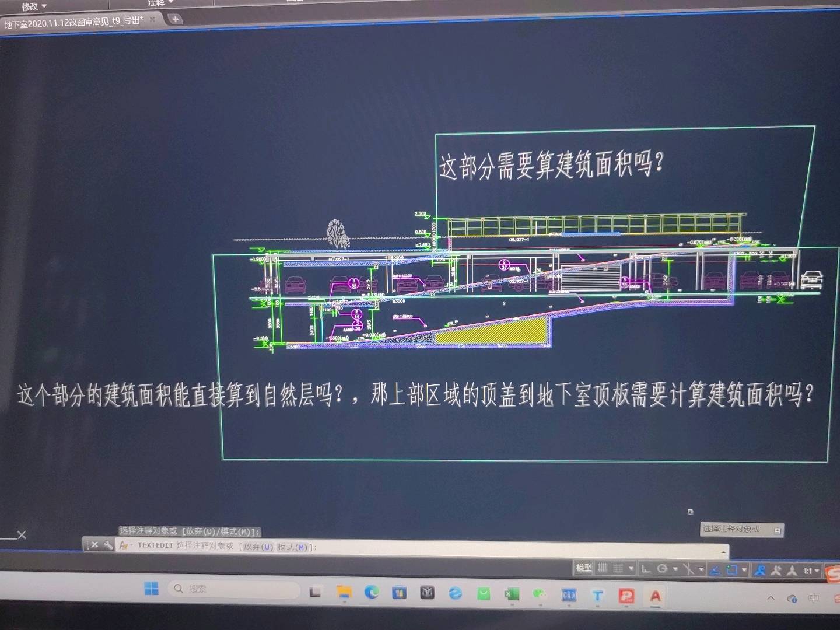Click the yellow hatched area in the section drawing
This screenshot has height=630, width=840.
[490, 332]
